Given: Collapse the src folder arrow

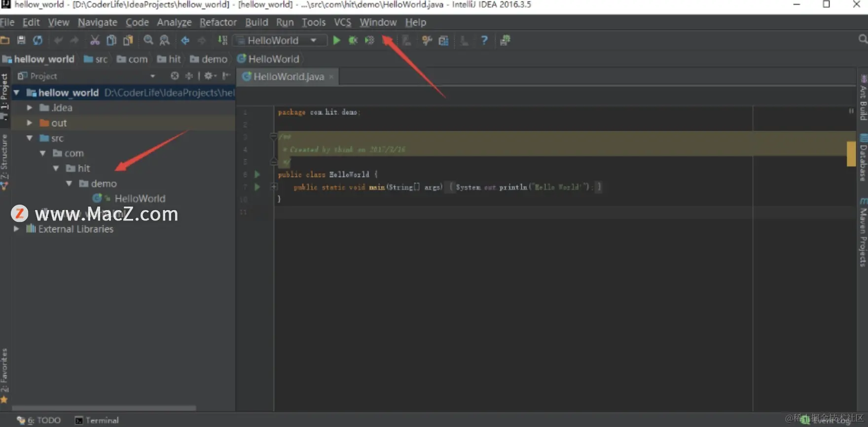Looking at the screenshot, I should click(30, 138).
